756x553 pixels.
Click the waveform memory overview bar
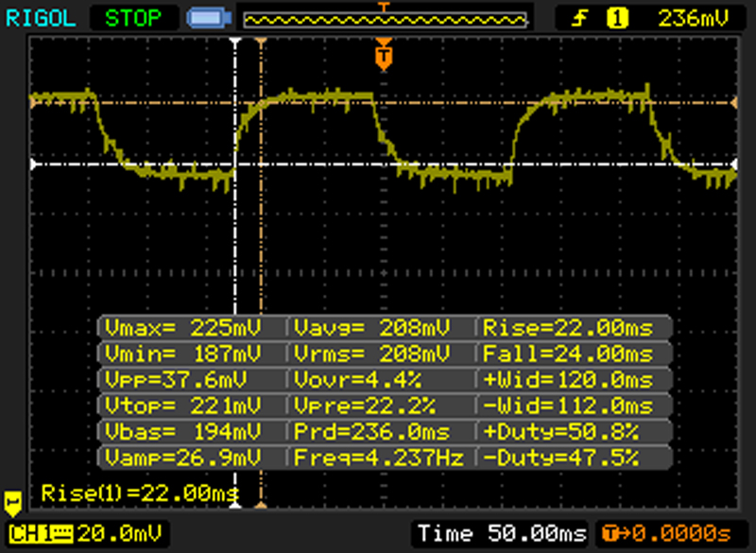click(x=385, y=20)
